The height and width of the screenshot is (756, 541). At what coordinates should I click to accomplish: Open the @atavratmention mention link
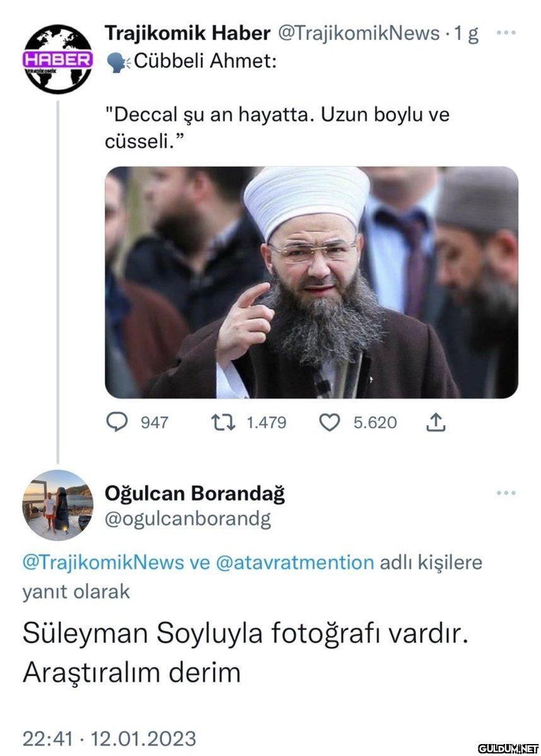(x=294, y=562)
